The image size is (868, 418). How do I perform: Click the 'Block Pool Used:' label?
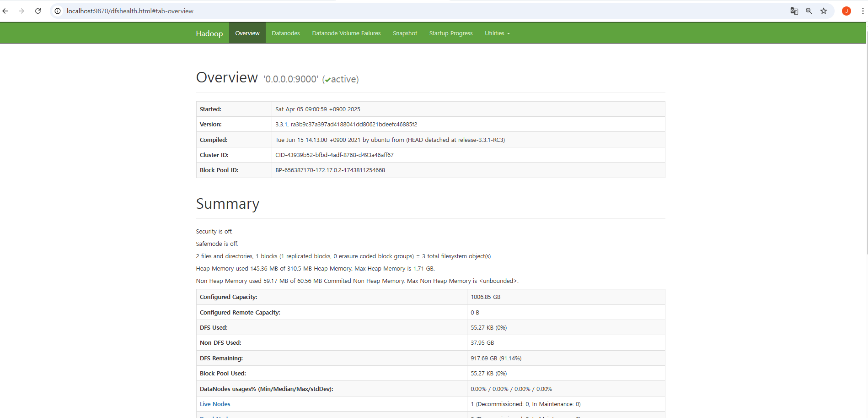point(223,373)
